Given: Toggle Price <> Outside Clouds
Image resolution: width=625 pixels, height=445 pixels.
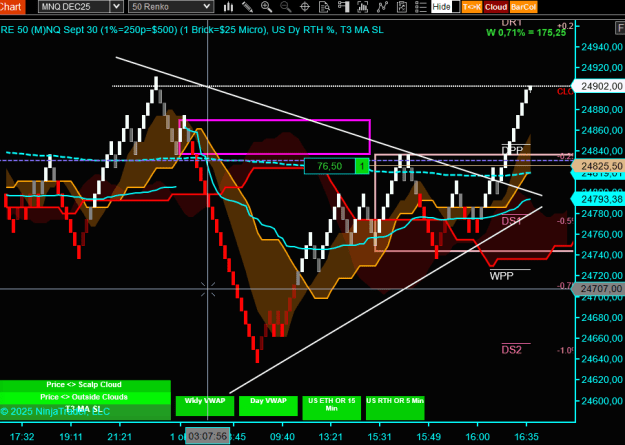Looking at the screenshot, I should 85,397.
